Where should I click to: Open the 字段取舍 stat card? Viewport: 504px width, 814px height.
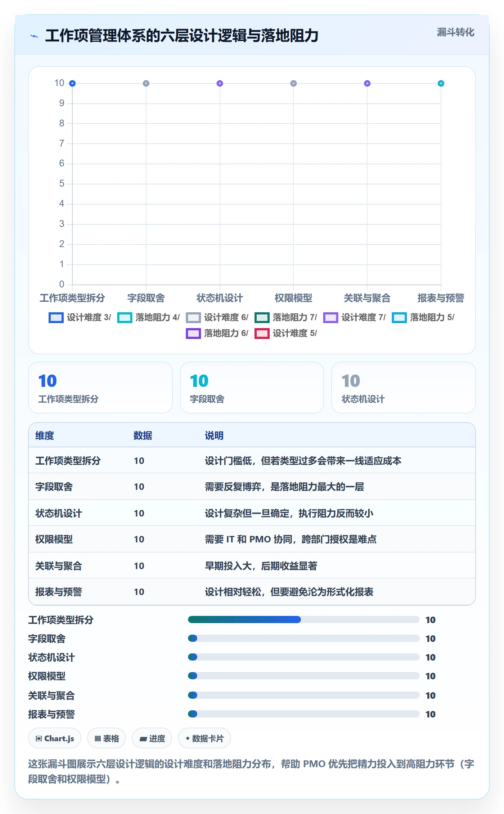click(252, 388)
